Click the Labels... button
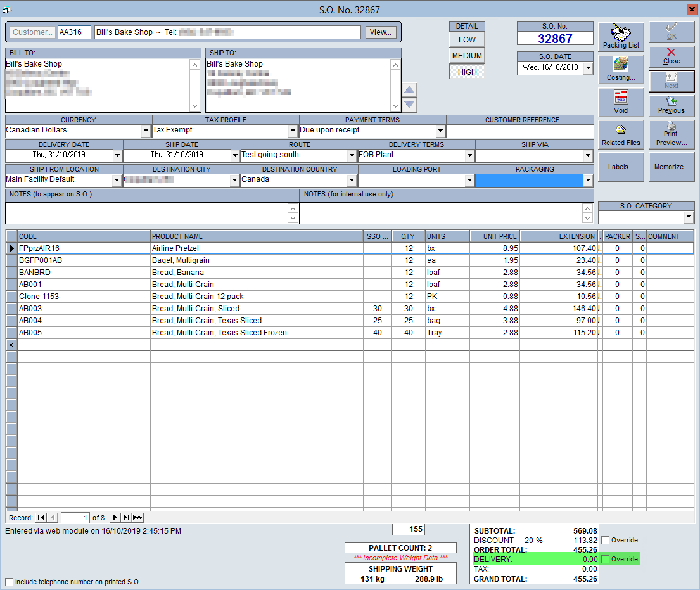The width and height of the screenshot is (700, 590). tap(621, 167)
